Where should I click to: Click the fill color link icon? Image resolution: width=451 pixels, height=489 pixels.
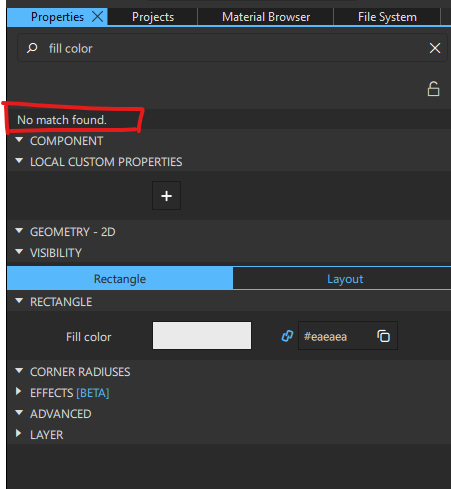tap(287, 336)
